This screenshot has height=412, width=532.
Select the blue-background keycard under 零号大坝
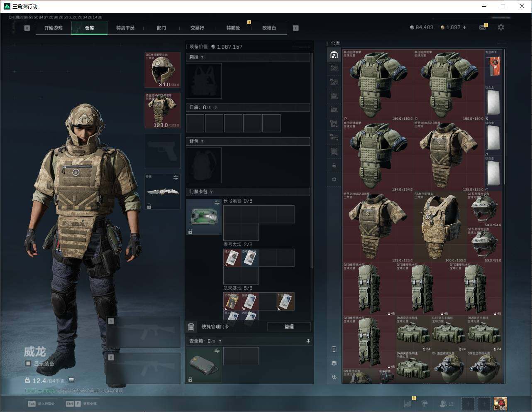[250, 258]
